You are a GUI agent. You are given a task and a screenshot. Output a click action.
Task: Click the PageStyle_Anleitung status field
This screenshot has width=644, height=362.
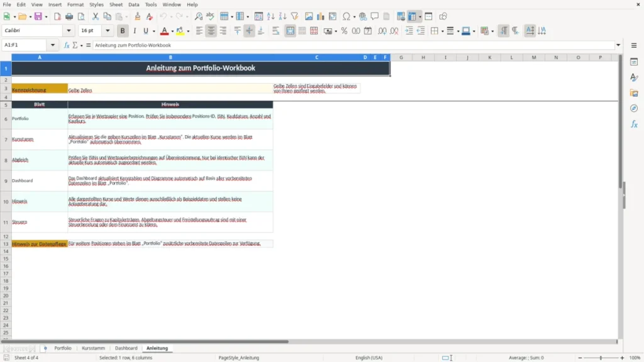coord(238,358)
